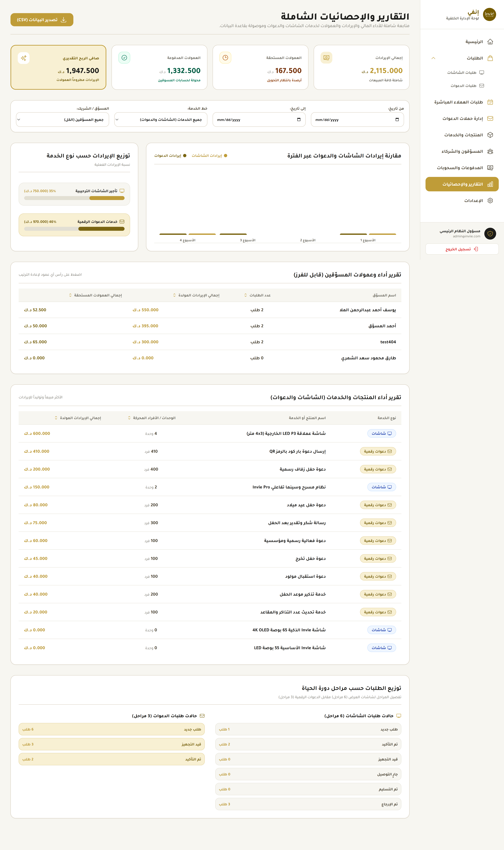Click the checkmark icon on العمولات المدفوعة card
This screenshot has width=504, height=850.
[124, 58]
